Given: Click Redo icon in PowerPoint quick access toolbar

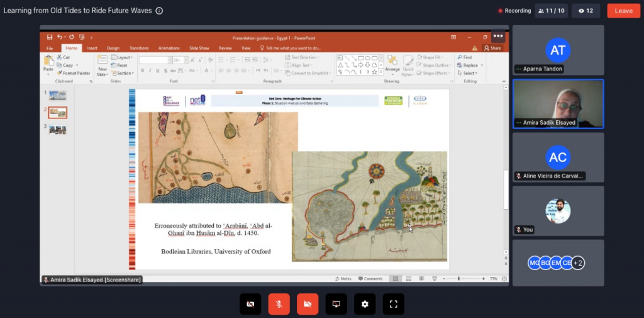Looking at the screenshot, I should (x=72, y=37).
